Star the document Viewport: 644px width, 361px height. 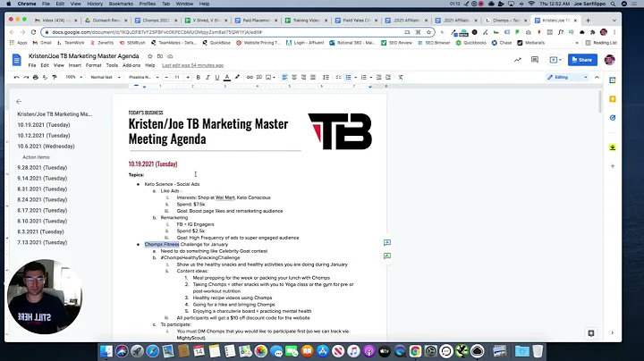point(150,56)
